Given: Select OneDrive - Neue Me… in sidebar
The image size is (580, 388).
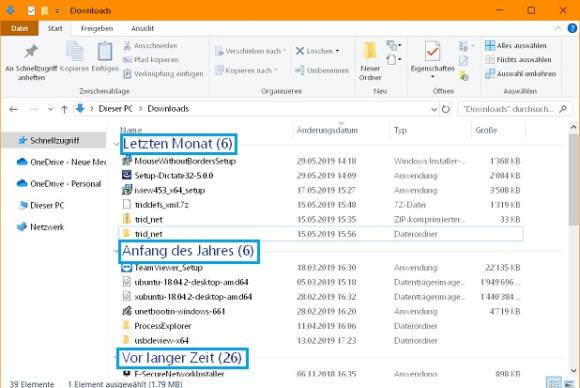Looking at the screenshot, I should pyautogui.click(x=61, y=162).
